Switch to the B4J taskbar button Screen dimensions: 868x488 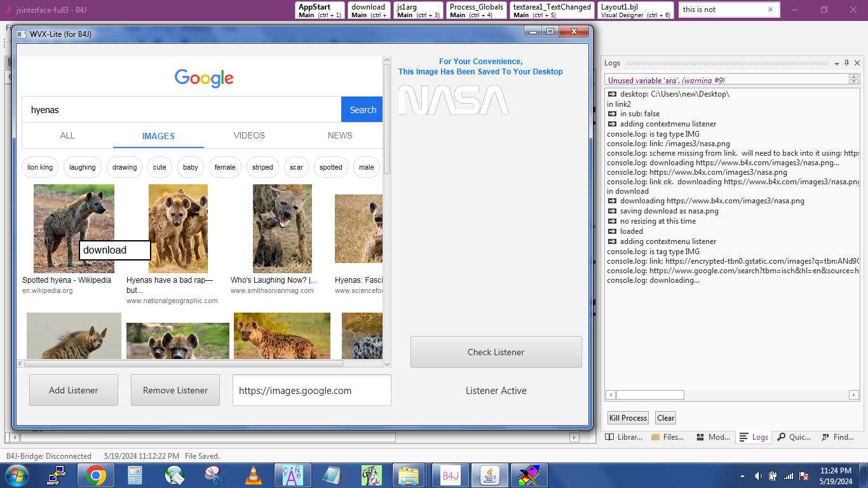pos(451,475)
